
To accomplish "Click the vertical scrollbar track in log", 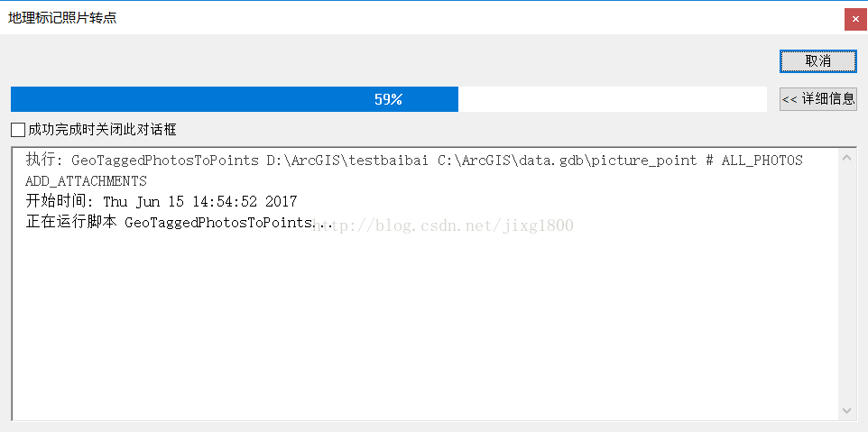I will tap(847, 284).
